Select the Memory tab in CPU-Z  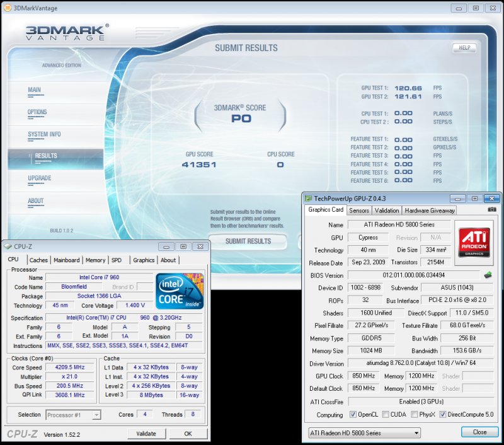click(96, 260)
